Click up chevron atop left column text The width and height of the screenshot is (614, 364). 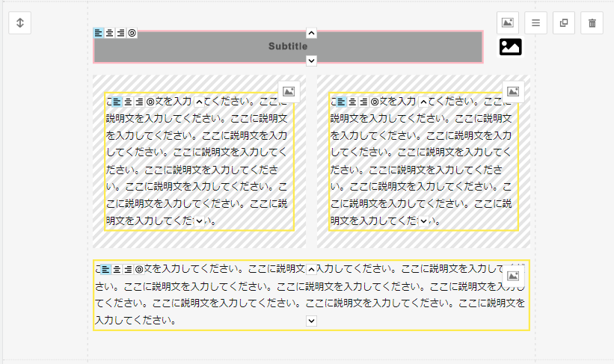click(x=199, y=102)
